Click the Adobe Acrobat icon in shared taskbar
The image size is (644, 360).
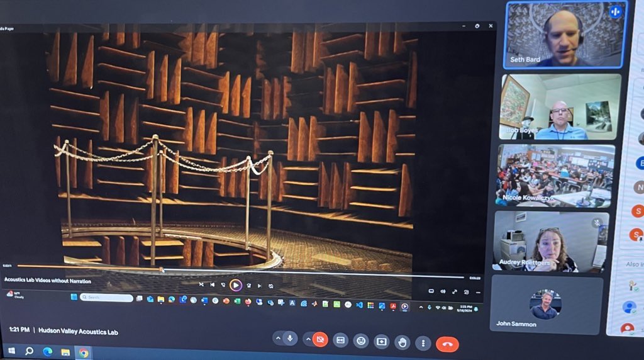coord(393,306)
